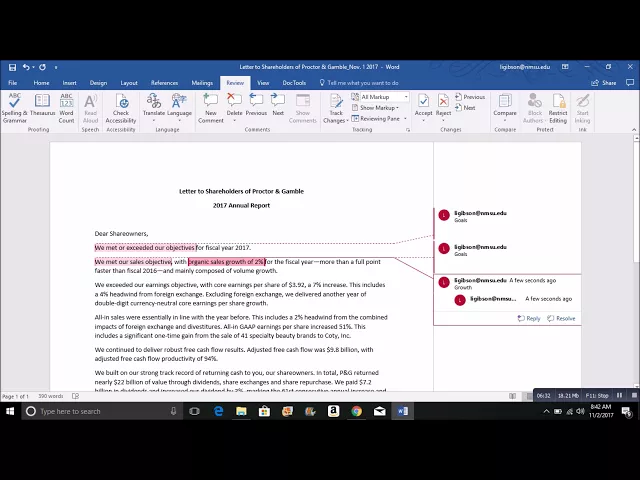Image resolution: width=640 pixels, height=480 pixels.
Task: Run Spelling & Grammar check
Action: tap(15, 108)
